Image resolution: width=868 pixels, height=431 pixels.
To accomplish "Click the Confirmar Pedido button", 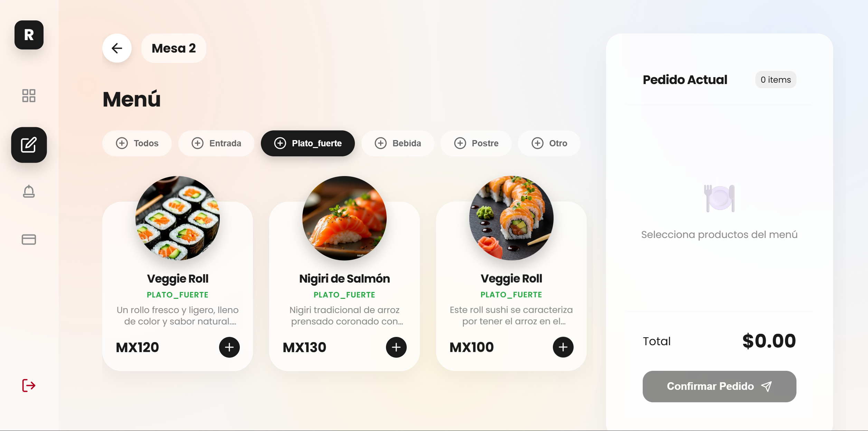I will 719,386.
